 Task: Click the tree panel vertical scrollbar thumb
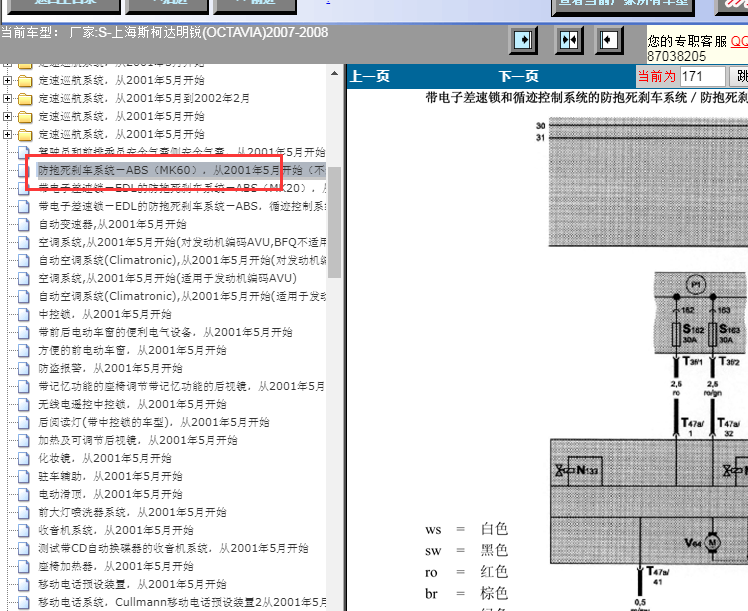point(334,222)
